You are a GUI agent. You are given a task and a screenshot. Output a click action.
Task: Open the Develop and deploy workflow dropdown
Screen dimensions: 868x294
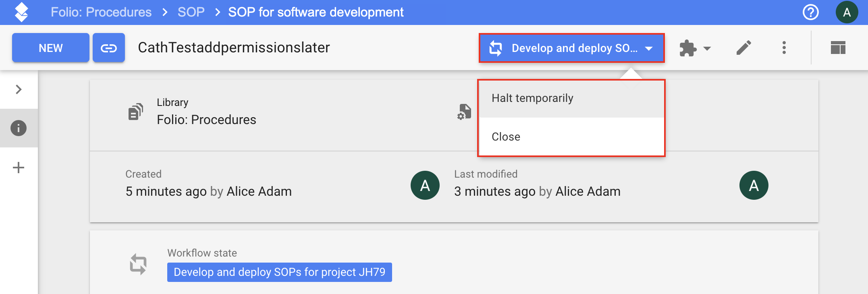click(571, 48)
